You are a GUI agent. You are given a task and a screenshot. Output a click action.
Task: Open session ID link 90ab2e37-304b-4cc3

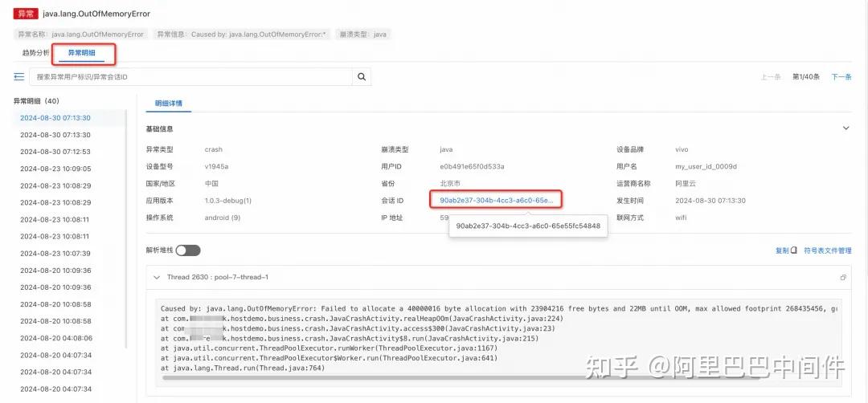[x=497, y=200]
